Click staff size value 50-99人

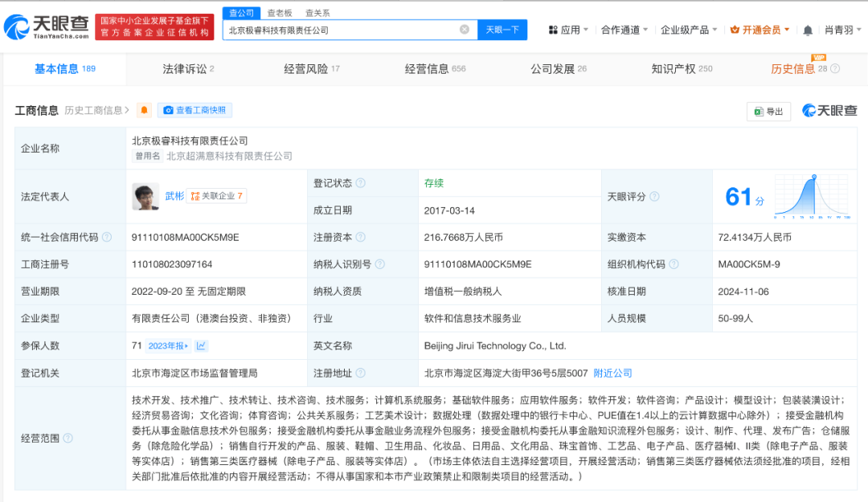pos(735,318)
